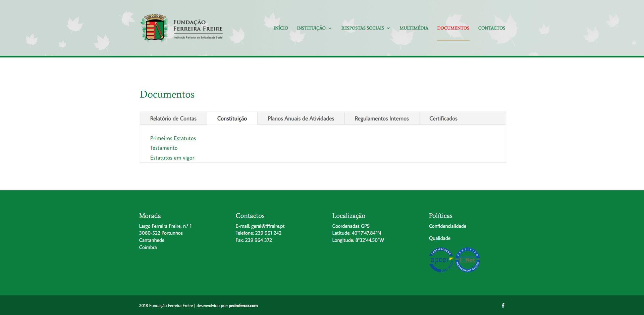Expand the Instituição dropdown arrow
This screenshot has width=644, height=315.
click(330, 28)
